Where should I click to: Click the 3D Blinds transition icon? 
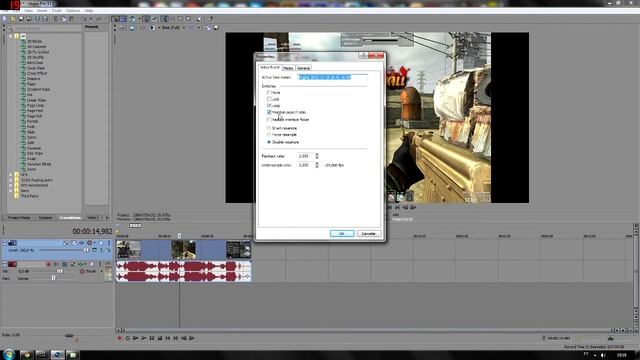(x=23, y=41)
